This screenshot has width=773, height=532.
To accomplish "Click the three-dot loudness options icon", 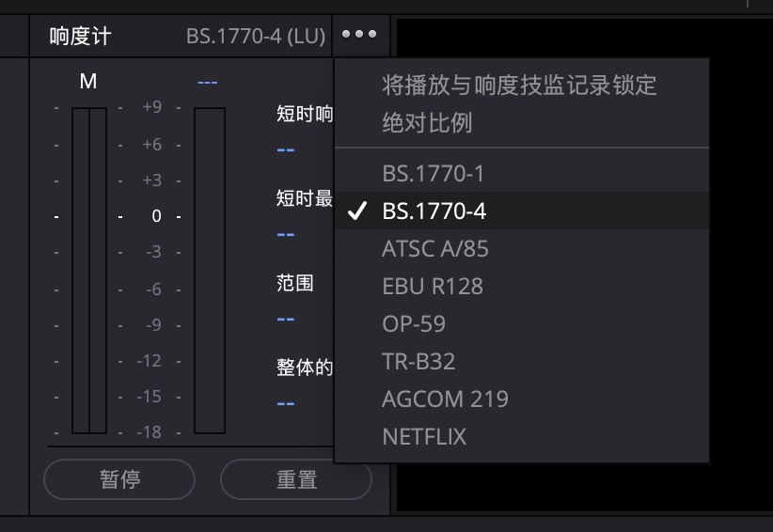I will pyautogui.click(x=359, y=35).
